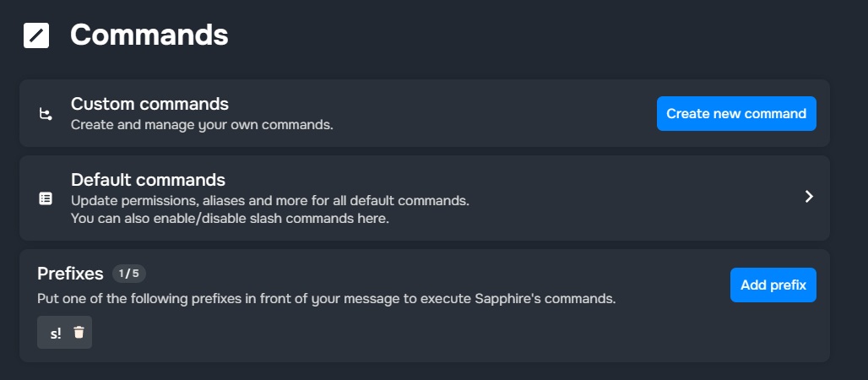Select the s! prefix label
This screenshot has height=380, width=868.
coord(56,333)
